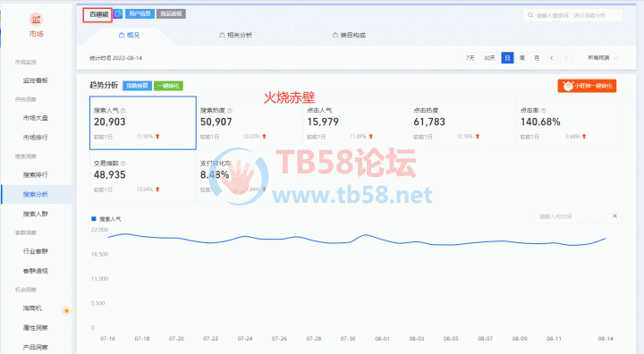This screenshot has width=644, height=354.
Task: Click help icon beside 点击率
Action: pyautogui.click(x=544, y=111)
